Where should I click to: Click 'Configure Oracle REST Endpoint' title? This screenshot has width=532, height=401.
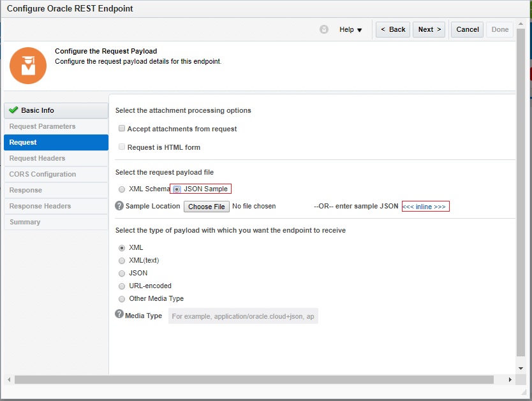pos(70,8)
